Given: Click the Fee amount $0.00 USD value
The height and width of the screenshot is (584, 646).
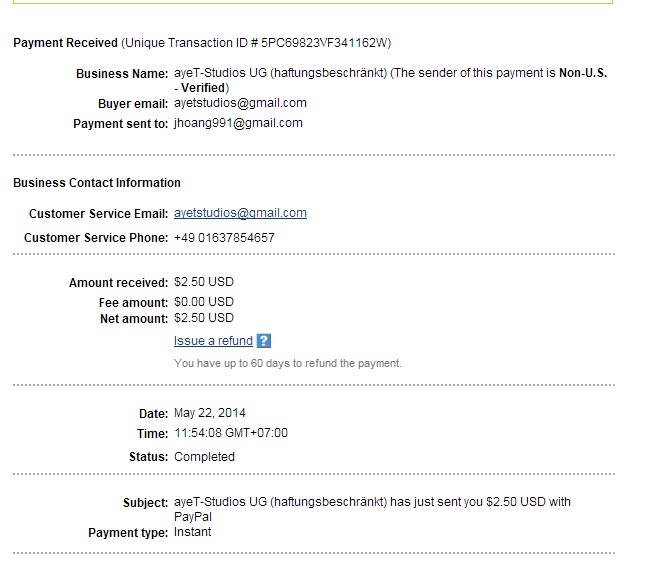Looking at the screenshot, I should pos(203,301).
